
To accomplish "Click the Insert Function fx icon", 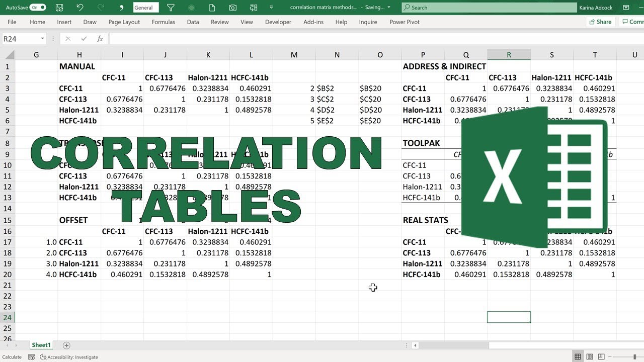I will coord(100,39).
